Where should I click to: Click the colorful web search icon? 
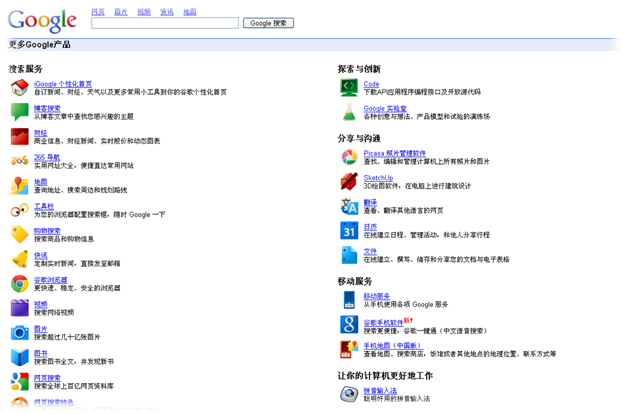[x=20, y=382]
